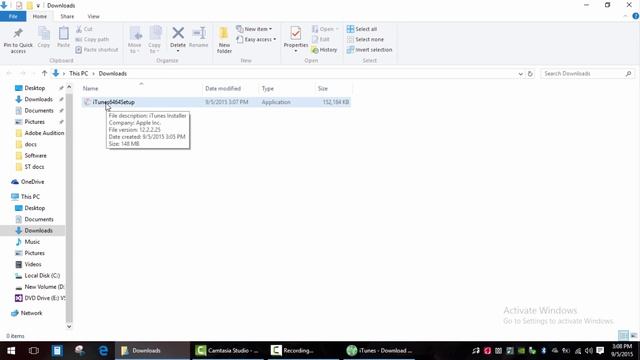Select This PC in navigation pane
The image size is (640, 360).
pyautogui.click(x=30, y=197)
